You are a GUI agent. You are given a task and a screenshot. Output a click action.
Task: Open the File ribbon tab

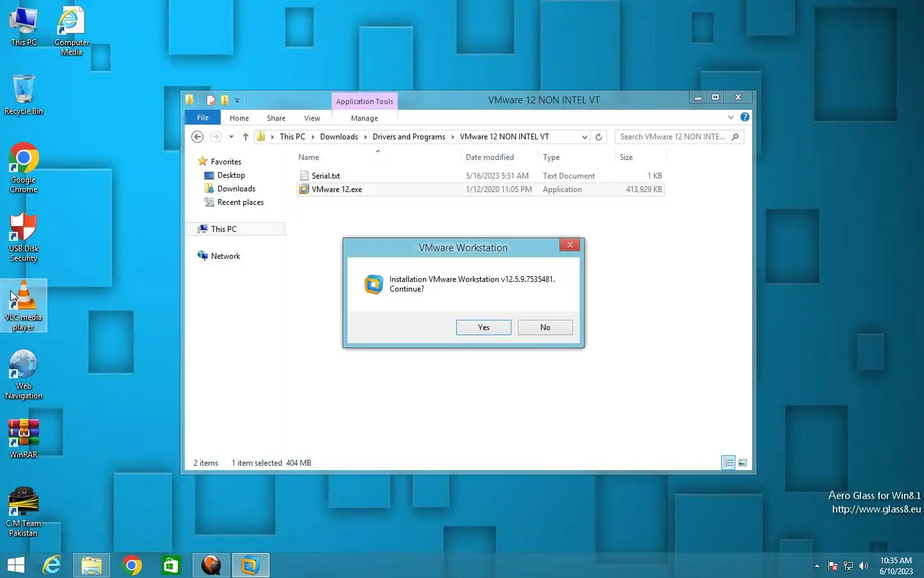[x=203, y=118]
